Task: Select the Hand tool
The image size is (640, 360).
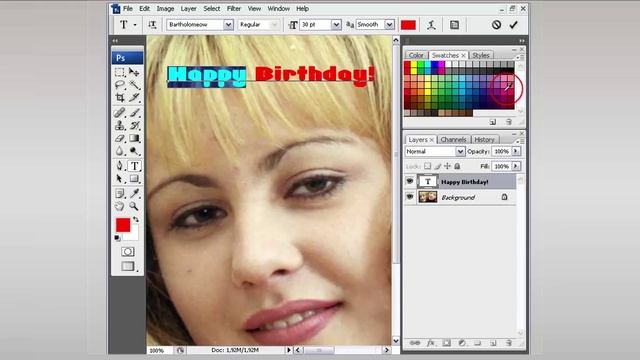Action: 120,206
